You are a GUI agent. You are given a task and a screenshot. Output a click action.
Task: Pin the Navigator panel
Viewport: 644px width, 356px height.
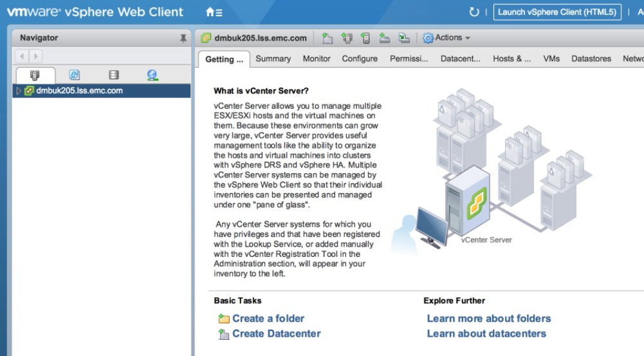(183, 39)
